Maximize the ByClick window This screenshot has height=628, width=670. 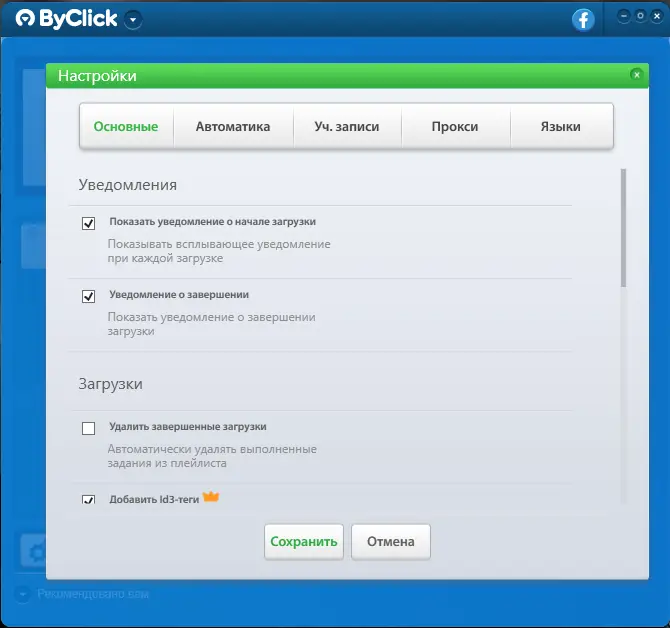pyautogui.click(x=640, y=16)
